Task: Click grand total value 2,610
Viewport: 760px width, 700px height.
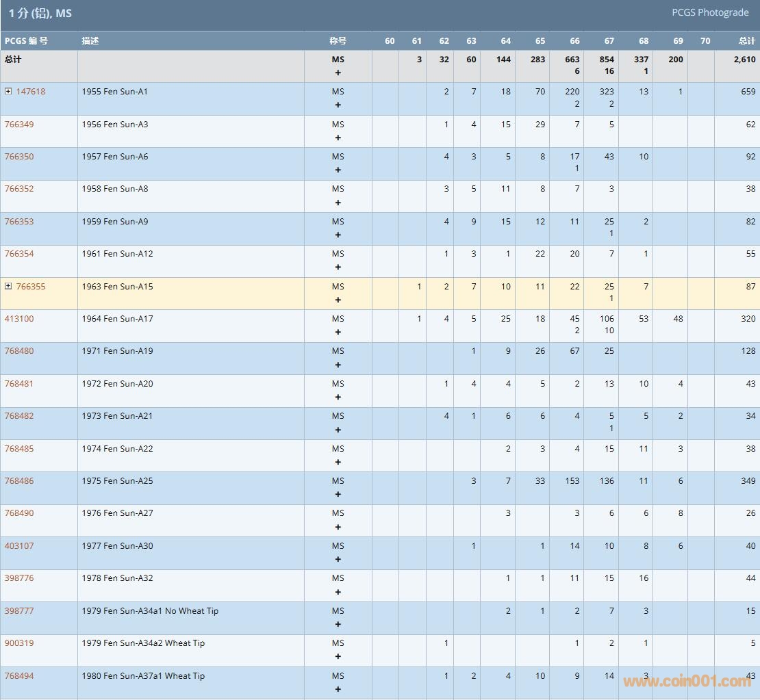Action: click(x=744, y=60)
